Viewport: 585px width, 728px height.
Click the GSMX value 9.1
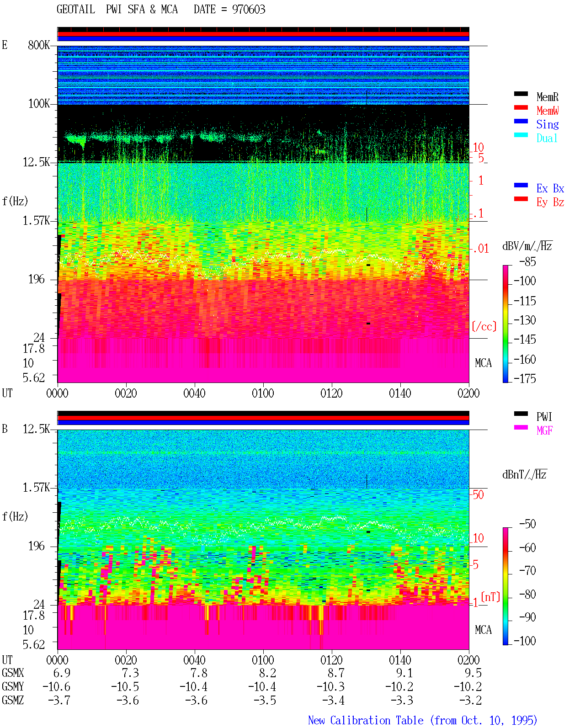405,673
